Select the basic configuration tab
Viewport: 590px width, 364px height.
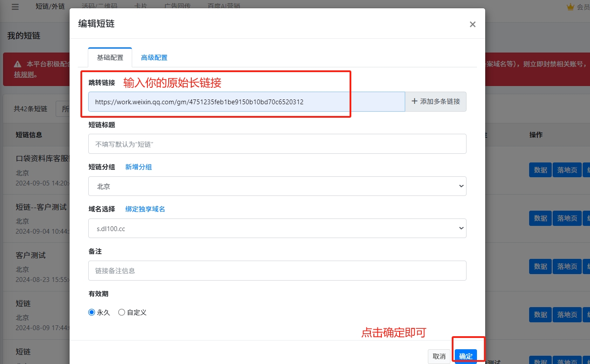tap(110, 58)
